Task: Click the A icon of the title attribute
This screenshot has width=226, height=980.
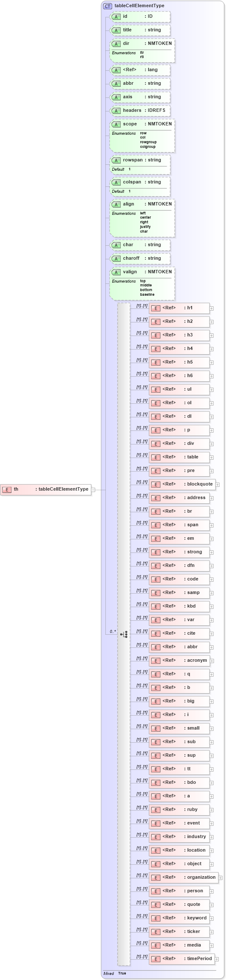Action: coord(116,30)
